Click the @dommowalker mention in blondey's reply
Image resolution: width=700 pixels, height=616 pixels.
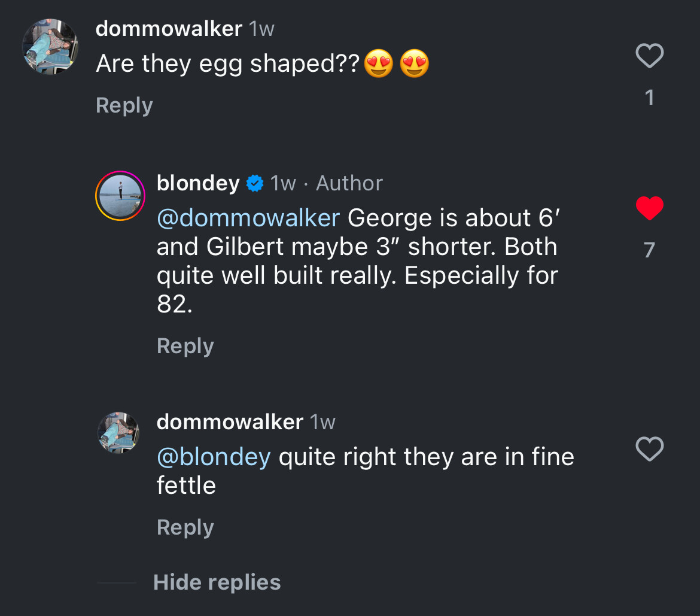click(248, 218)
